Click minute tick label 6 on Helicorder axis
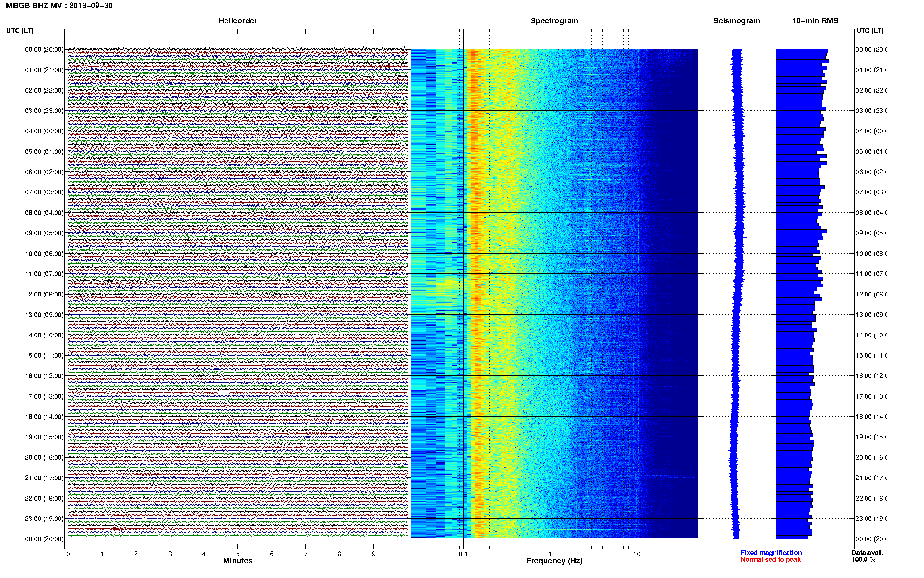The image size is (924, 578). [x=272, y=554]
